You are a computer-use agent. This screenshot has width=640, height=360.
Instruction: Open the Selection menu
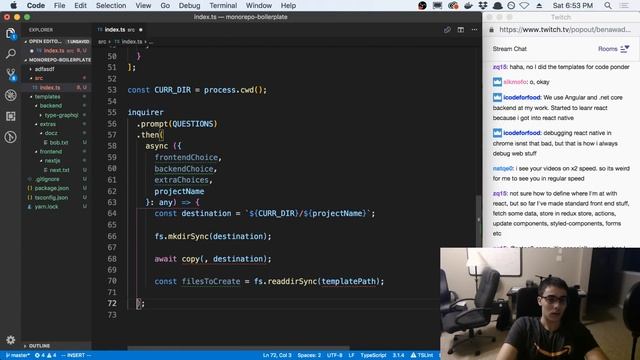point(111,5)
